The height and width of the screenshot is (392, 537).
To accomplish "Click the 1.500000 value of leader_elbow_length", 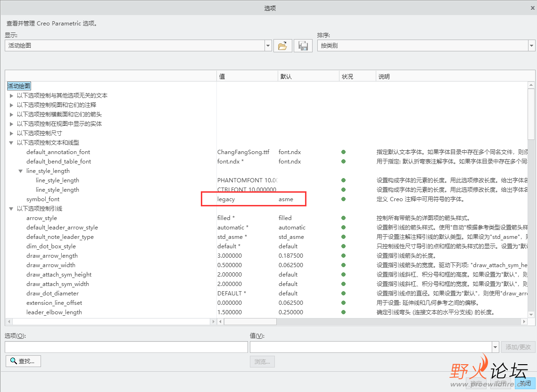I will [230, 312].
